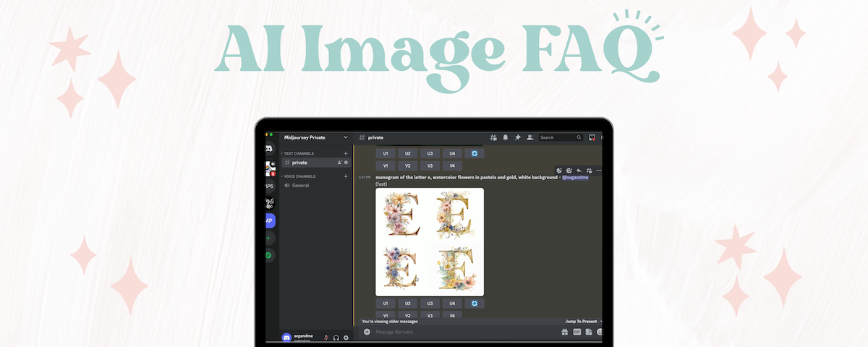Open notification settings bell

click(506, 137)
